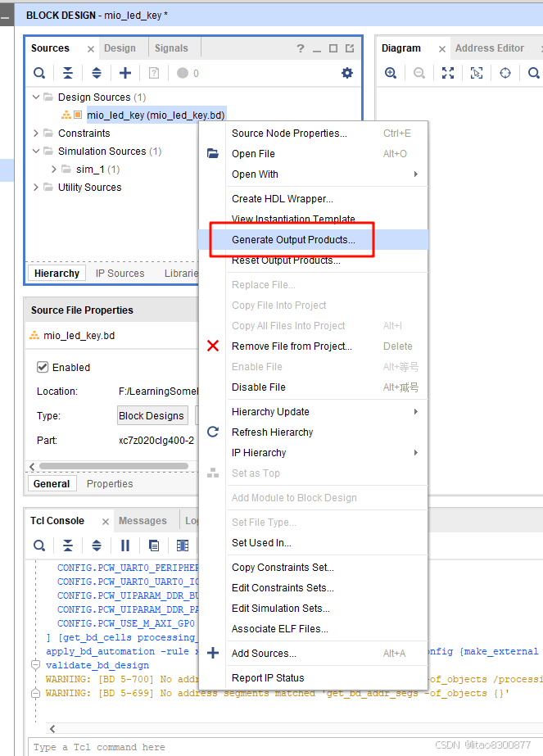Click the Sources panel help question mark
The image size is (543, 756).
pos(301,48)
